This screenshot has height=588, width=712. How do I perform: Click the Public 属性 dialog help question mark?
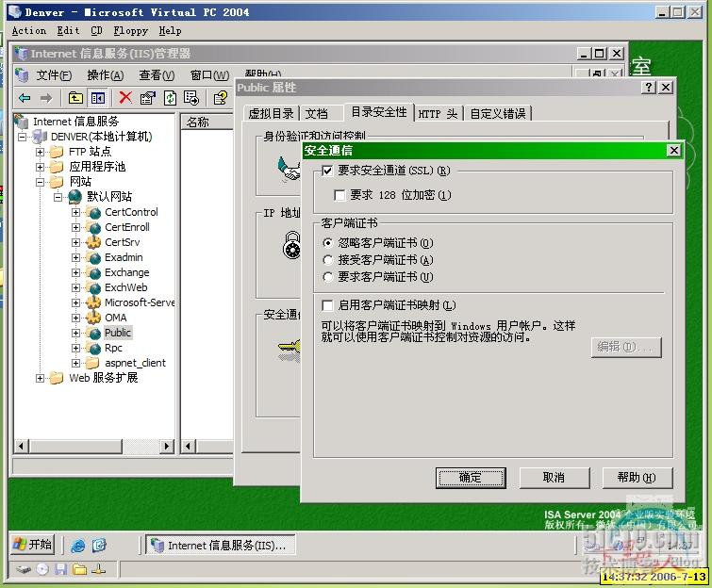click(x=649, y=87)
